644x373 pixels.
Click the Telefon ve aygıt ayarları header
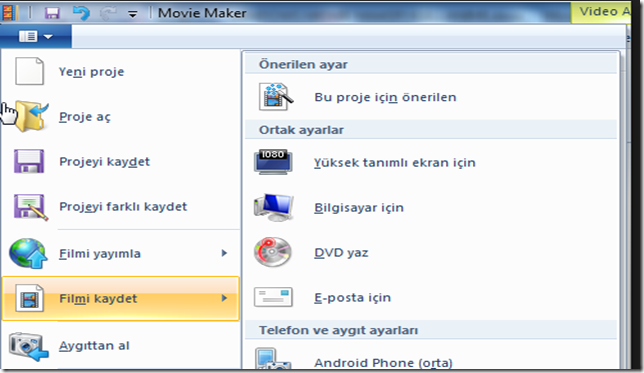pyautogui.click(x=431, y=330)
